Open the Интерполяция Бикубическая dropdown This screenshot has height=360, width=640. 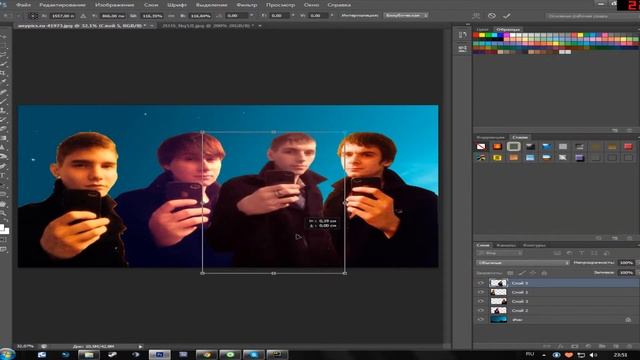click(x=406, y=16)
